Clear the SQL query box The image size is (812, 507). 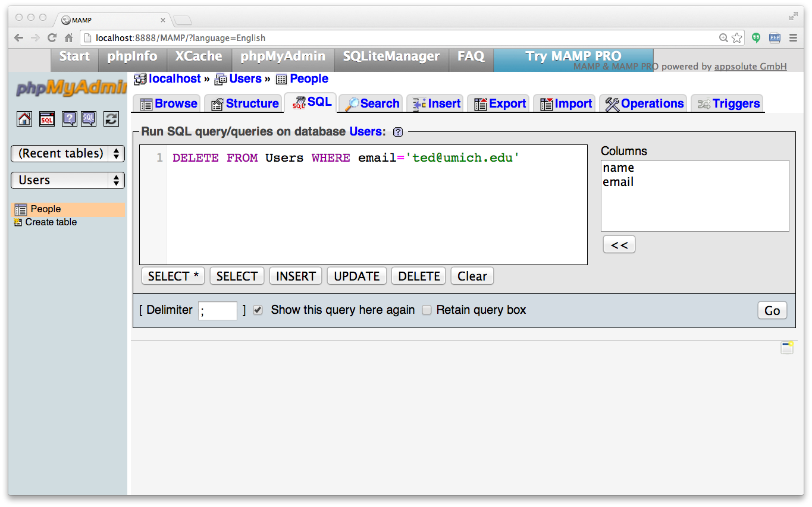pos(472,276)
